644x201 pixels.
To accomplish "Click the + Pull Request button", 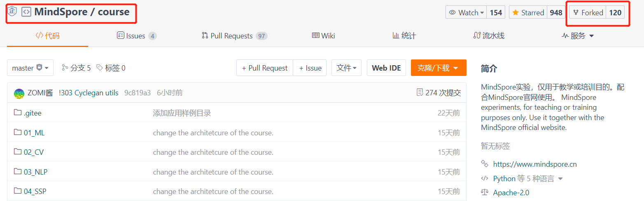I will (x=265, y=68).
